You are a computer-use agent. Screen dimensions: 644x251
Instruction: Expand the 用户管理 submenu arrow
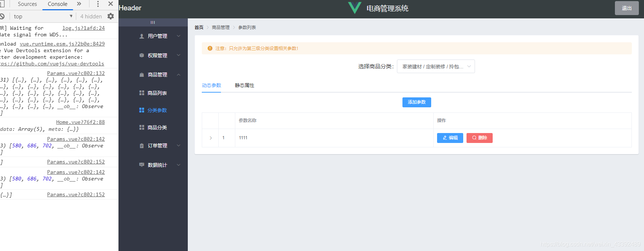click(179, 36)
